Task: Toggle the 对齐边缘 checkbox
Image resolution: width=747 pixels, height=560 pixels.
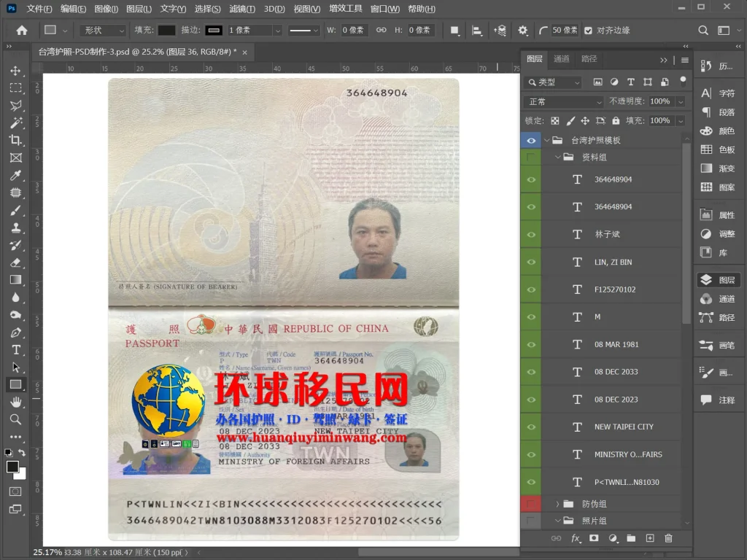Action: pyautogui.click(x=589, y=31)
